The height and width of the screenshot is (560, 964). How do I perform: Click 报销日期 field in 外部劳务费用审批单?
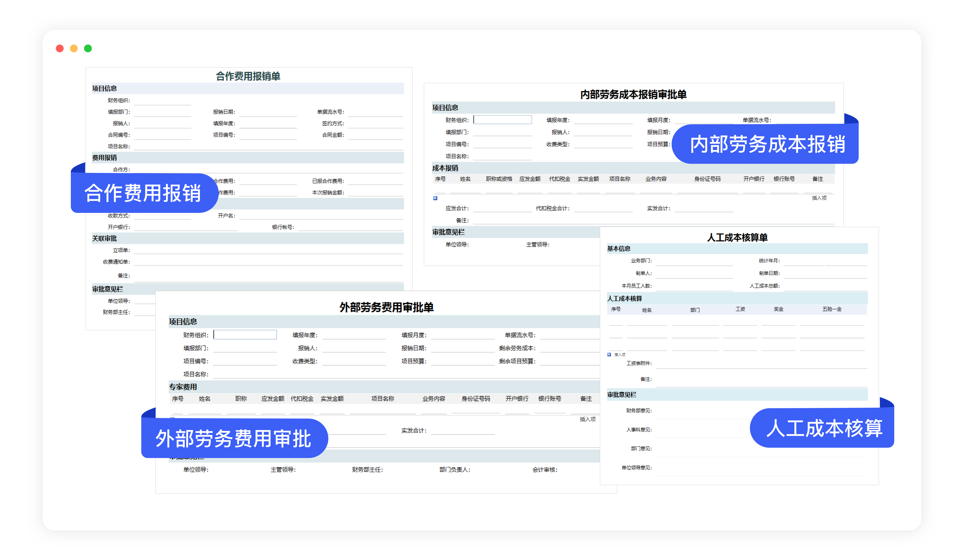click(463, 348)
